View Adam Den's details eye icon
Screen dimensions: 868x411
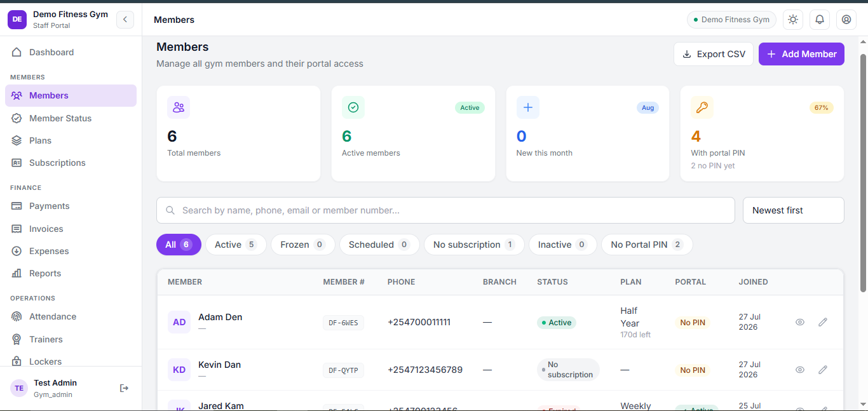[x=800, y=322]
